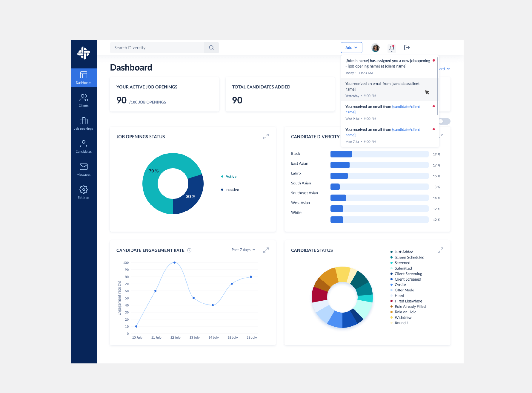This screenshot has width=532, height=393.
Task: Click the Inactive legend item
Action: point(230,190)
